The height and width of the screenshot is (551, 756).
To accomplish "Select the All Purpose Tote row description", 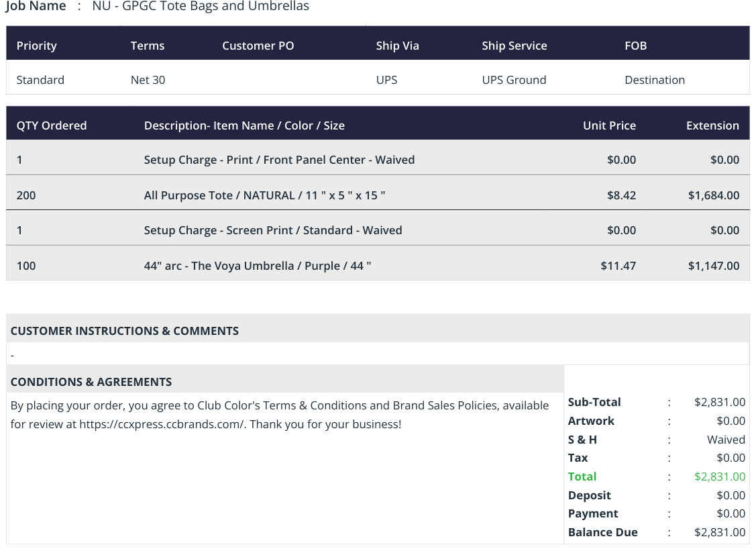I will click(x=264, y=195).
